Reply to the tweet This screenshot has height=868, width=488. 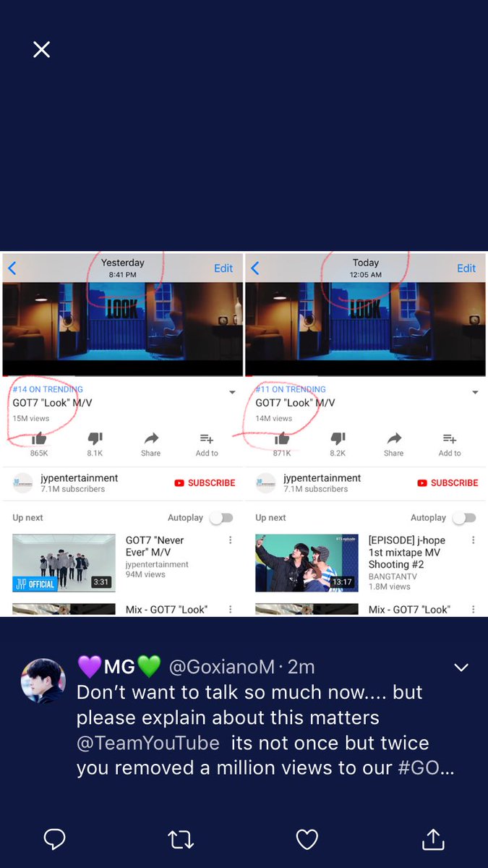pyautogui.click(x=55, y=839)
